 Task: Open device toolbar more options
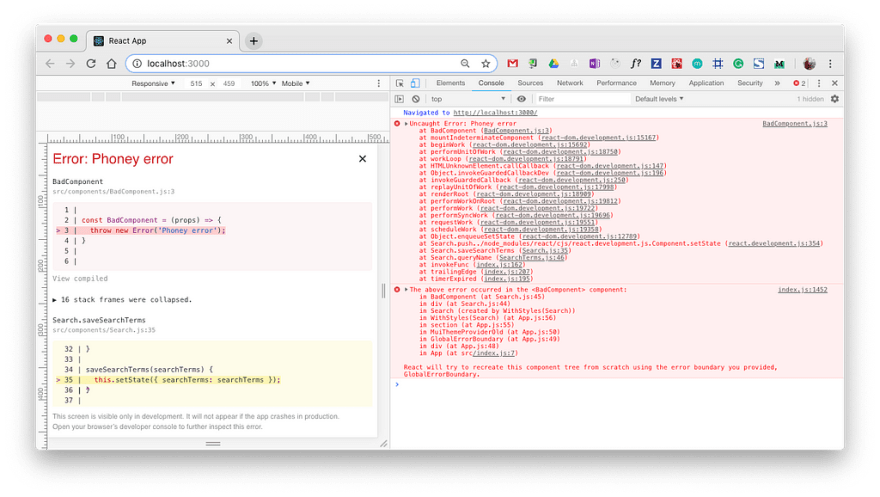point(379,83)
